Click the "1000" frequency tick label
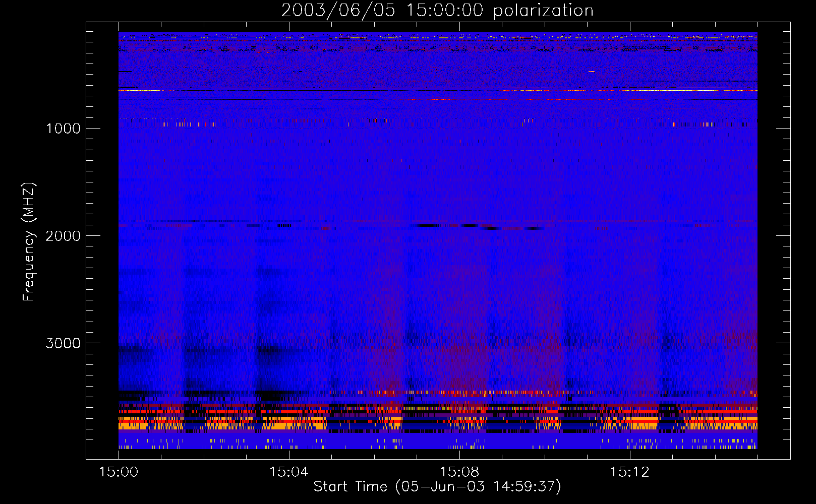This screenshot has height=504, width=816. [x=63, y=129]
